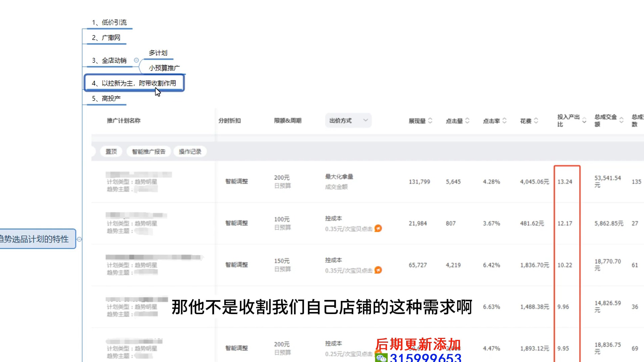Screen dimensions: 644x362
Task: Click the 推广计划名称 column header
Action: (123, 121)
